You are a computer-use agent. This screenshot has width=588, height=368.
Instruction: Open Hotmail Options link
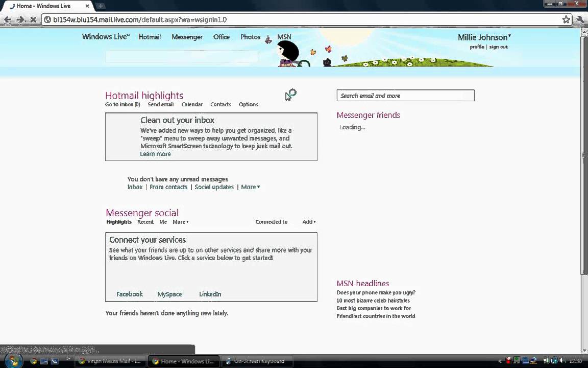coord(248,104)
